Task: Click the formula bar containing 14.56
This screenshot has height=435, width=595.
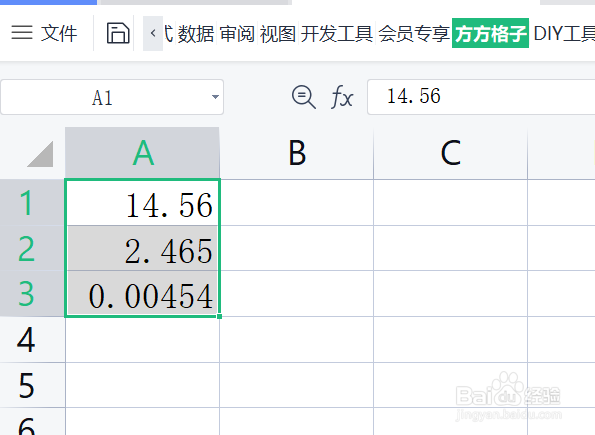Action: [x=481, y=97]
